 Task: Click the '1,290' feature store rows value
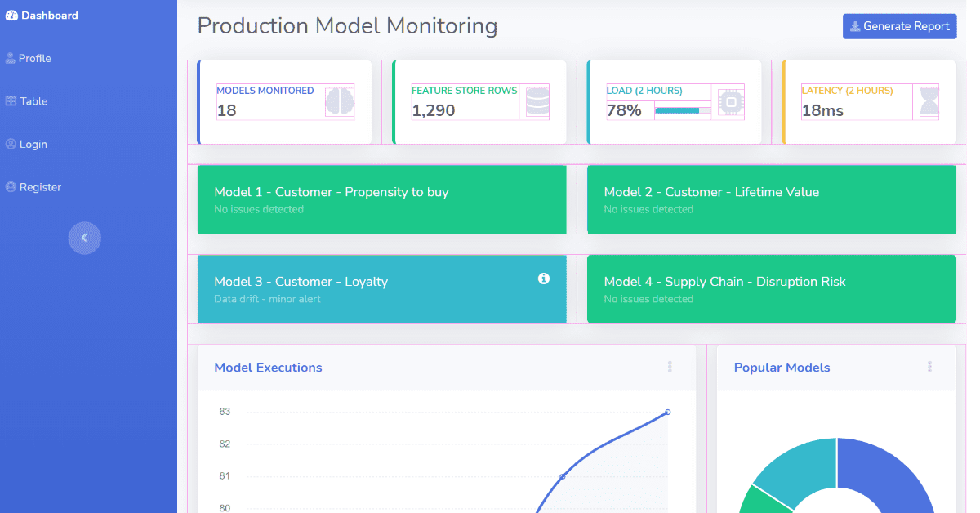[x=433, y=110]
